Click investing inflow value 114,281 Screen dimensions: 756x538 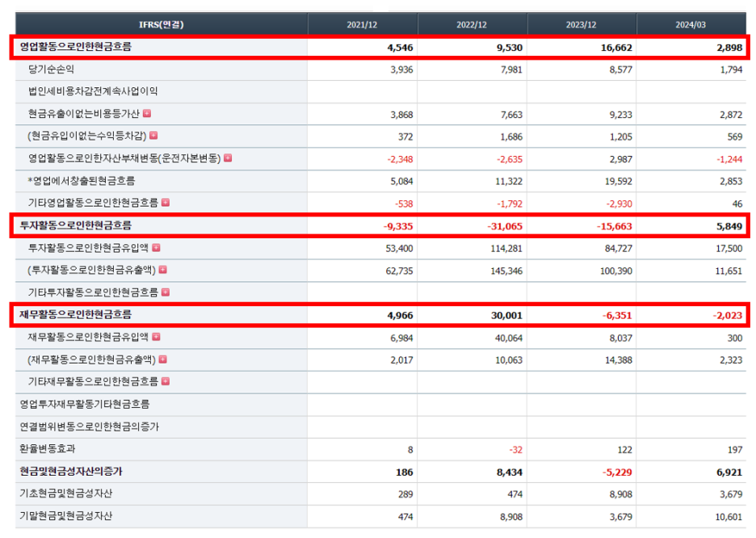tap(506, 248)
